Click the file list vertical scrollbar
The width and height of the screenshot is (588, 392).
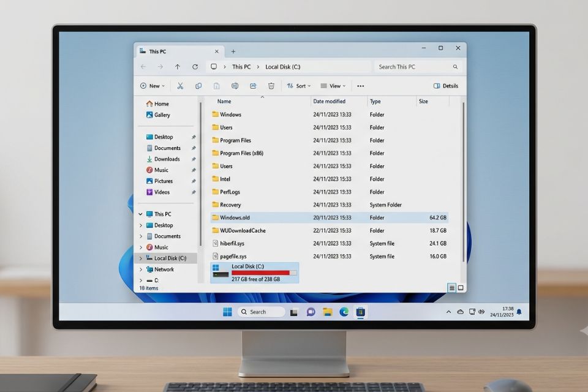coord(464,182)
